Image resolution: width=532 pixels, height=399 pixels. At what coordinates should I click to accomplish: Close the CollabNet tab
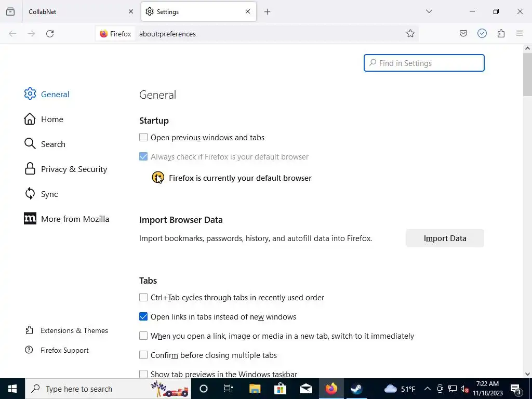click(130, 11)
